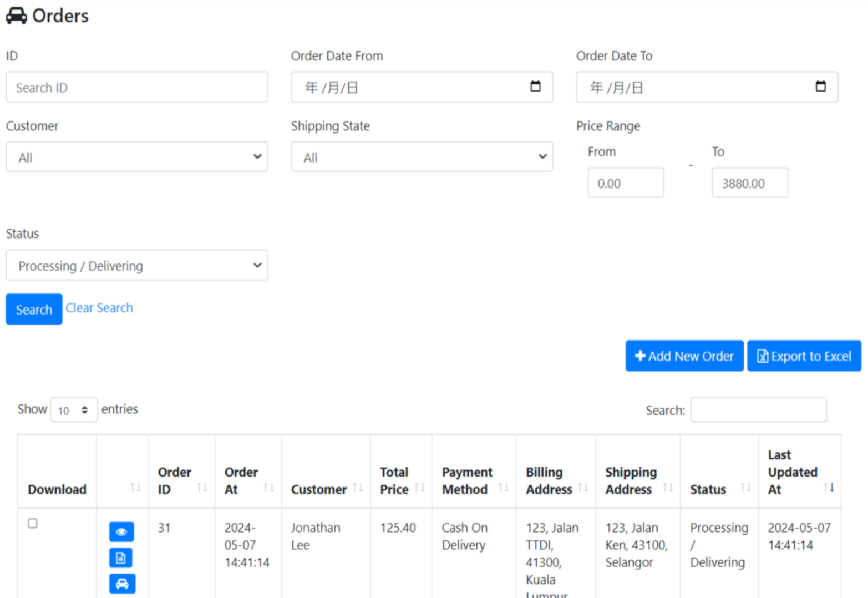Click the eye icon to view order 31
This screenshot has height=598, width=868.
click(x=121, y=531)
